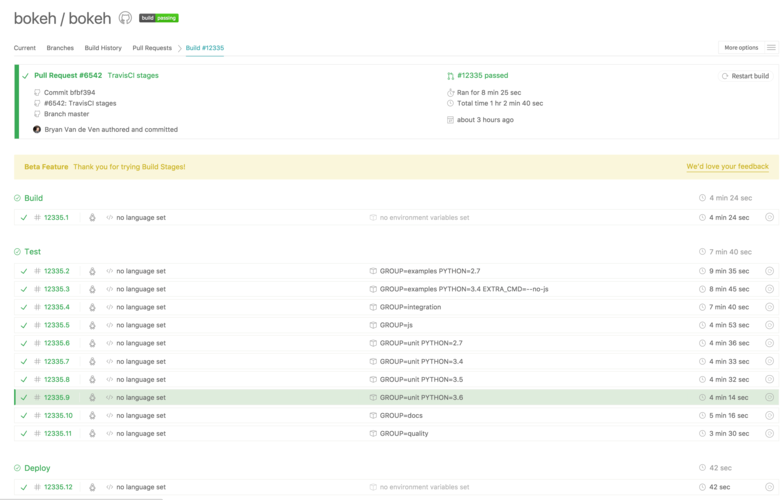Viewport: 783px width, 500px height.
Task: Click the GROUP=integration environment text
Action: 410,307
